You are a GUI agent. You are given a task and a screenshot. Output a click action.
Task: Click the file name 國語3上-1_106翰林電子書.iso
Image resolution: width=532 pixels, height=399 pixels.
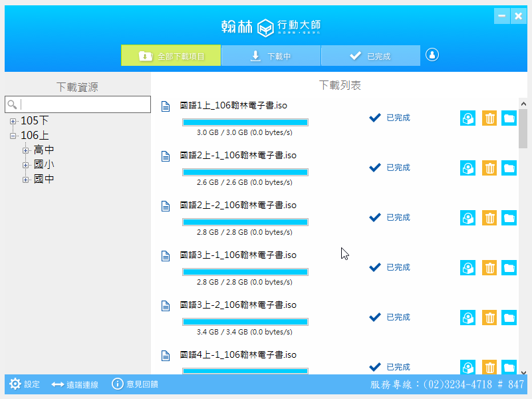pyautogui.click(x=238, y=255)
